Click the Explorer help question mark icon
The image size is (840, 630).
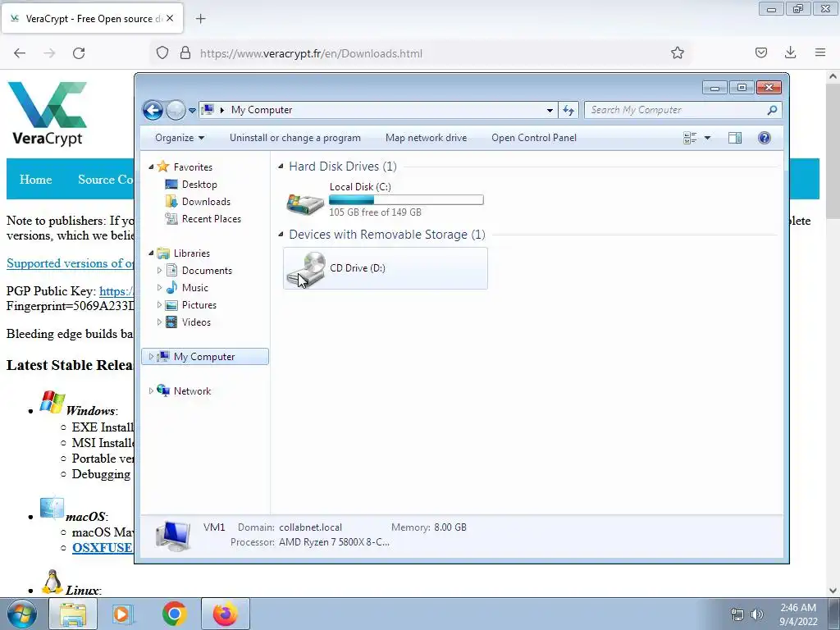(x=765, y=138)
